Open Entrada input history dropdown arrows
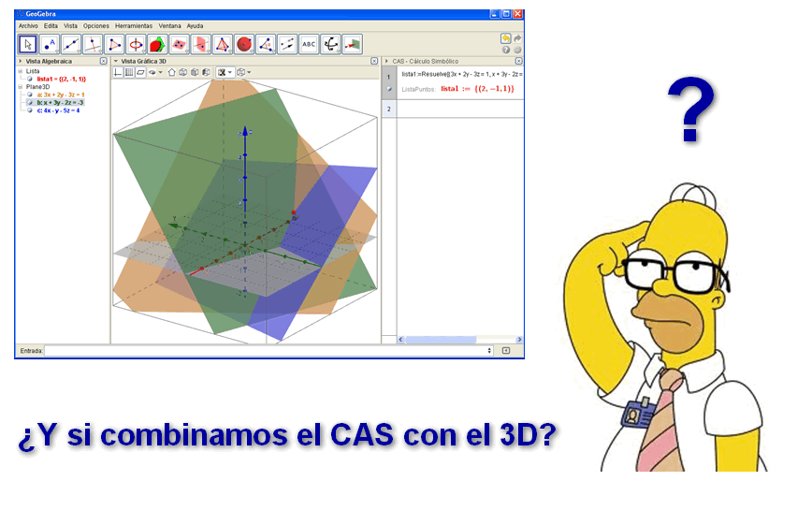This screenshot has width=812, height=525. click(x=489, y=351)
